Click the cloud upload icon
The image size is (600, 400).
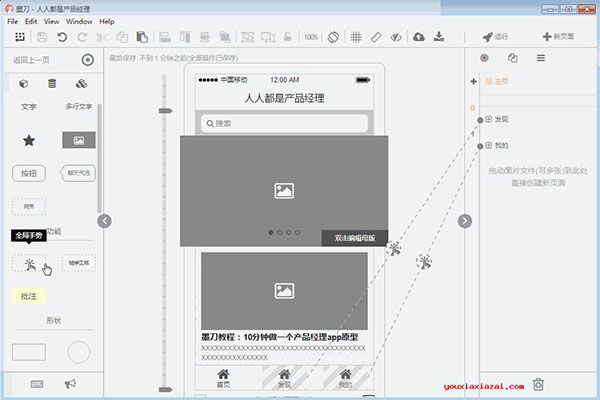coord(419,37)
